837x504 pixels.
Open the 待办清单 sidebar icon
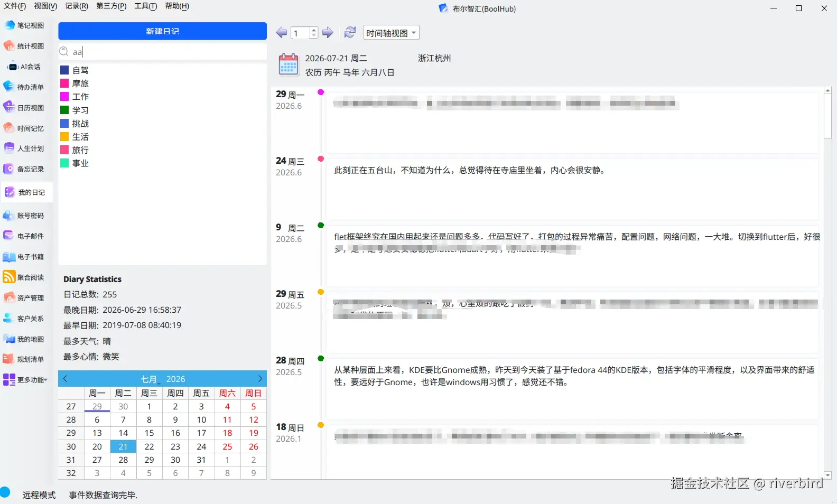(x=10, y=87)
